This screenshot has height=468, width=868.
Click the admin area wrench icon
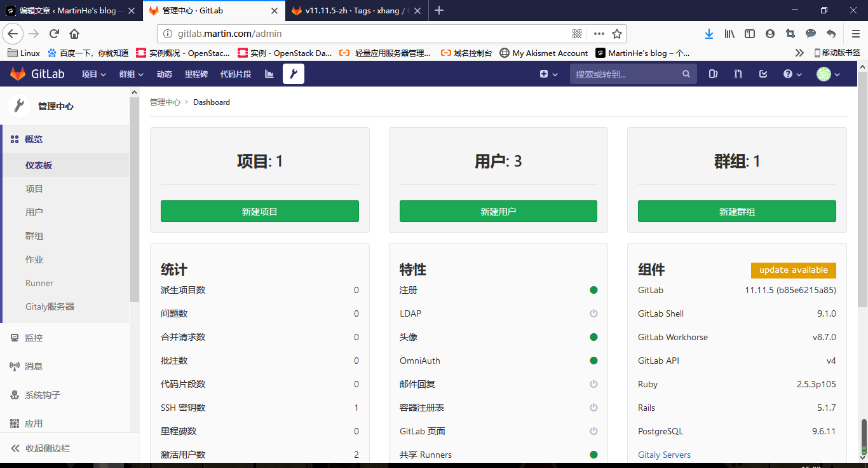tap(293, 74)
